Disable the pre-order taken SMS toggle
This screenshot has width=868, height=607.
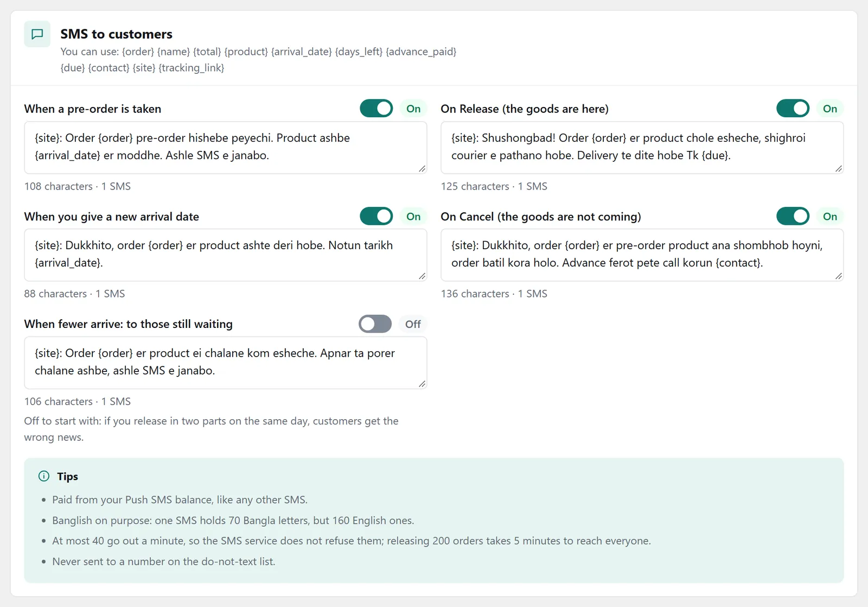pos(376,109)
